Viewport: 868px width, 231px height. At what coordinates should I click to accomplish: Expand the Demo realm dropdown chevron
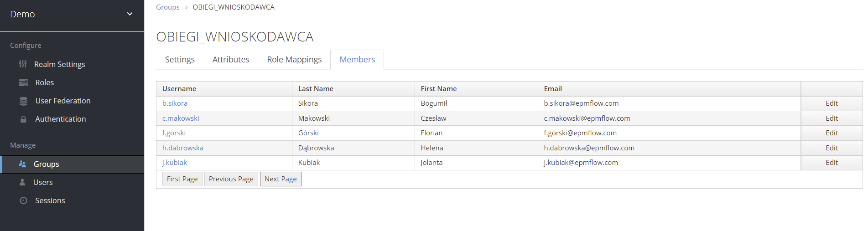(x=130, y=14)
